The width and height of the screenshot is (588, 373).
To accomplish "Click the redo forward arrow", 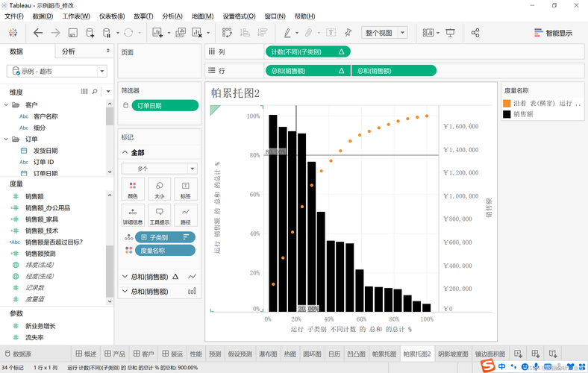I will tap(55, 33).
